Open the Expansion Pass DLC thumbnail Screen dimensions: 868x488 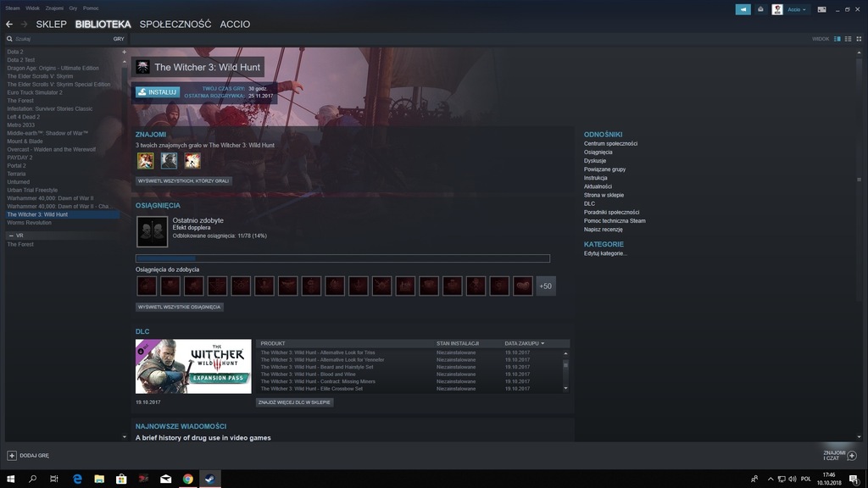click(193, 366)
